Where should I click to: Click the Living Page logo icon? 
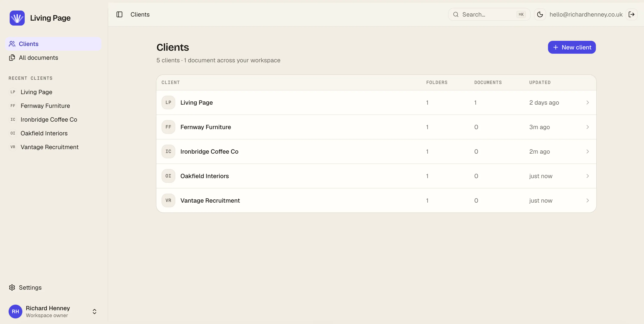17,18
